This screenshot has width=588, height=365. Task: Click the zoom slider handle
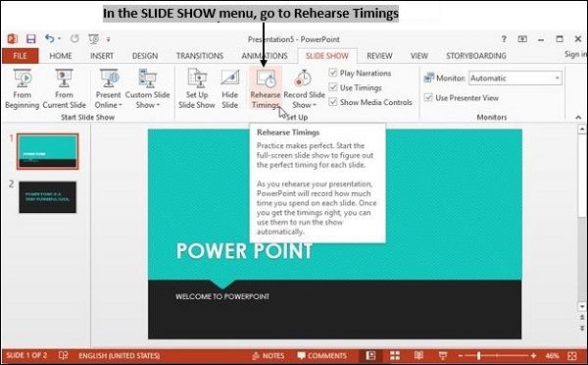pyautogui.click(x=479, y=355)
